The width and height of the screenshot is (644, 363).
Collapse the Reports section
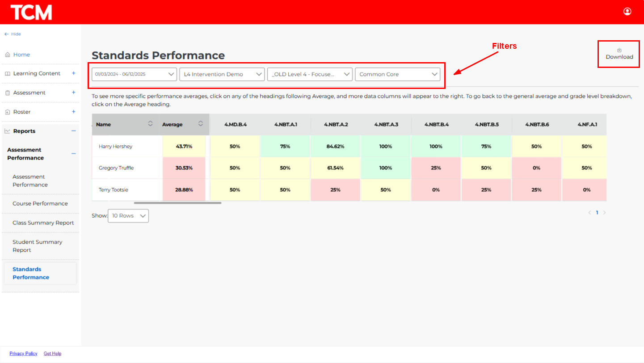pyautogui.click(x=74, y=131)
